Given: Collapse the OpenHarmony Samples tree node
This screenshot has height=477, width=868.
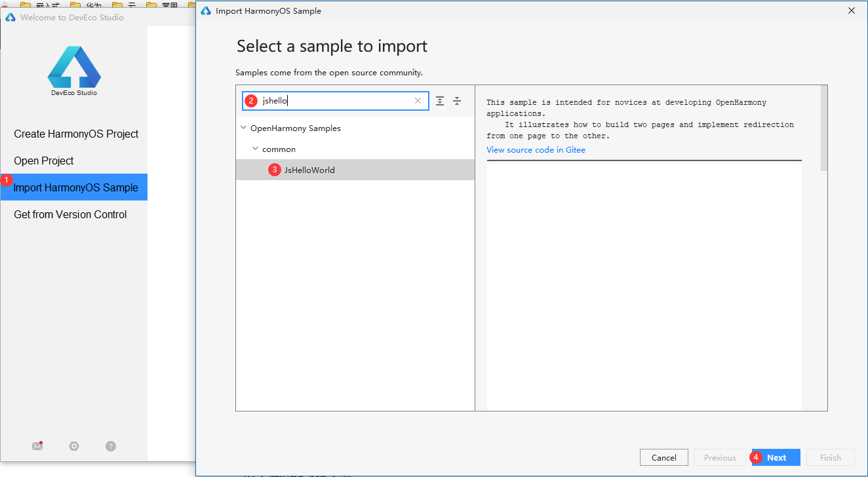Looking at the screenshot, I should coord(244,128).
